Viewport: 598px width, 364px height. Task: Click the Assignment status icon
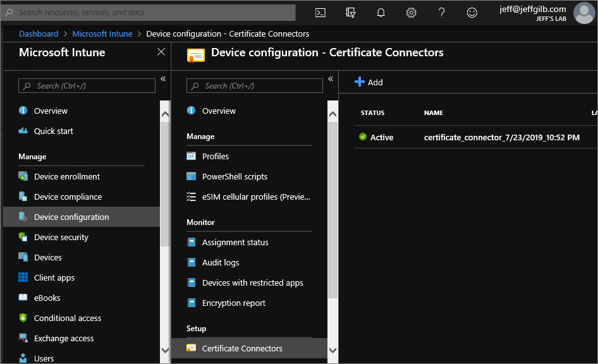pyautogui.click(x=191, y=242)
